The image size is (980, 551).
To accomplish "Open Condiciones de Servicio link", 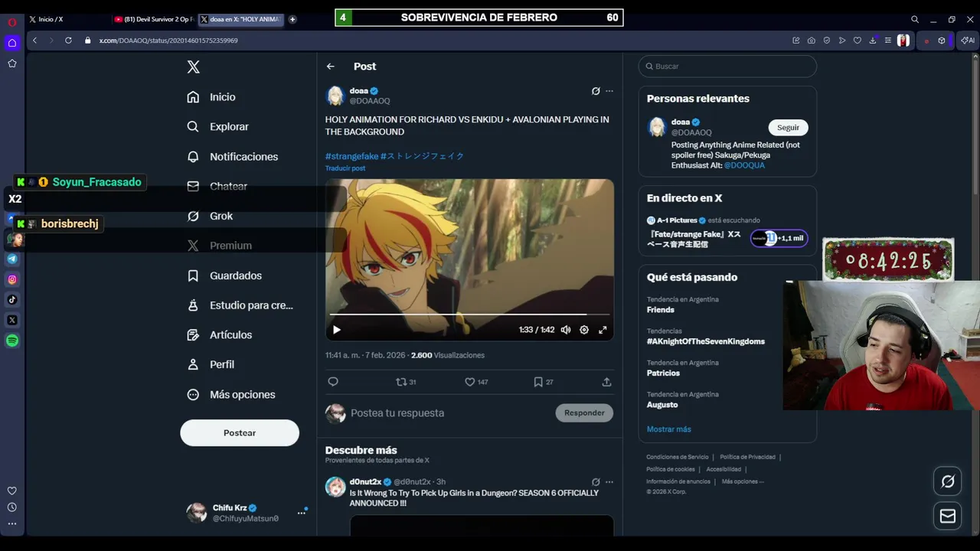I will point(678,457).
